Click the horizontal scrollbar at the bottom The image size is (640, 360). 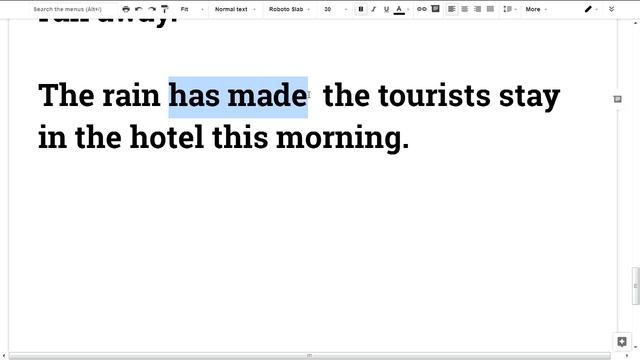309,356
